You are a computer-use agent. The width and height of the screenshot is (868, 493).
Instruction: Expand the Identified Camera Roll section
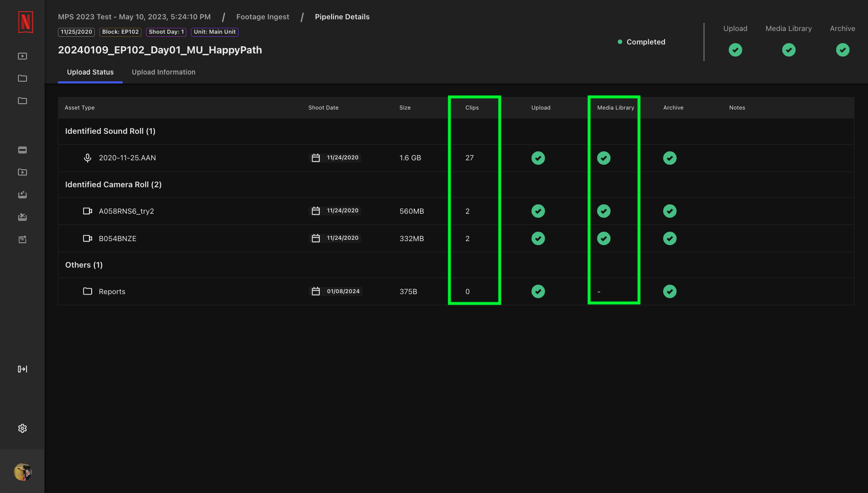click(x=113, y=184)
